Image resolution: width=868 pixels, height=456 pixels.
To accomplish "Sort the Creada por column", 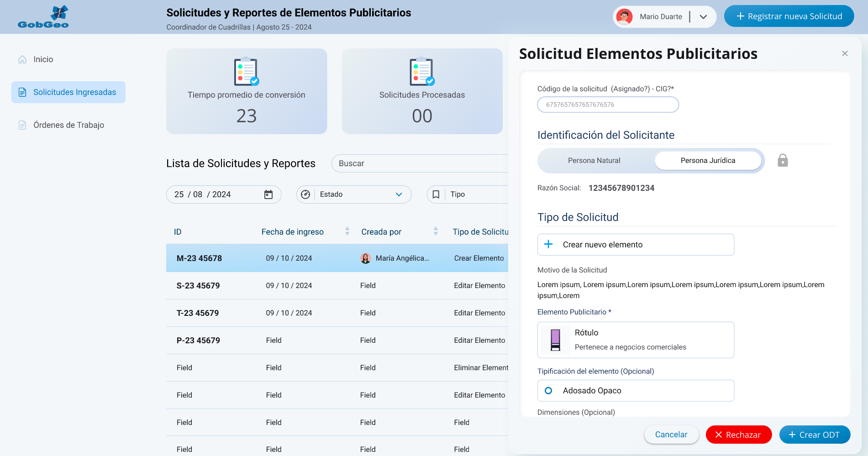I will click(x=436, y=231).
